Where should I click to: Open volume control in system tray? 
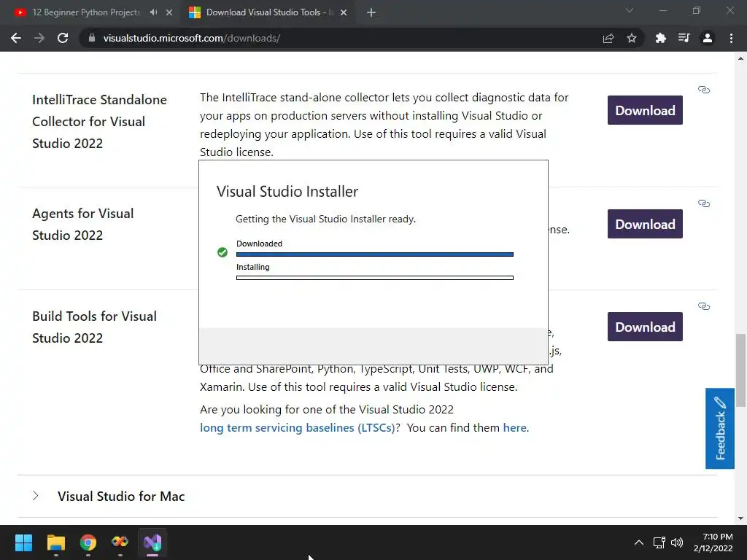[x=677, y=542]
